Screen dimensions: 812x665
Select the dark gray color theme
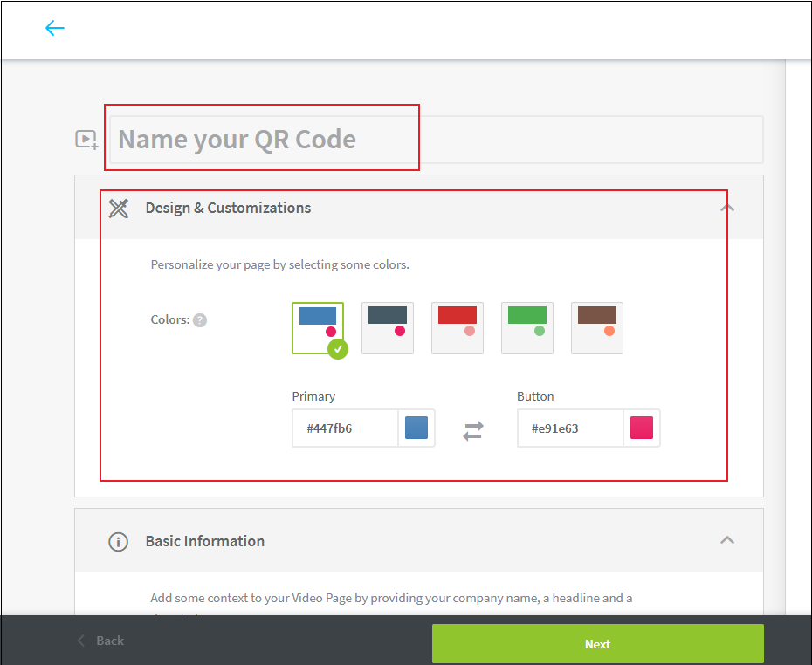387,327
